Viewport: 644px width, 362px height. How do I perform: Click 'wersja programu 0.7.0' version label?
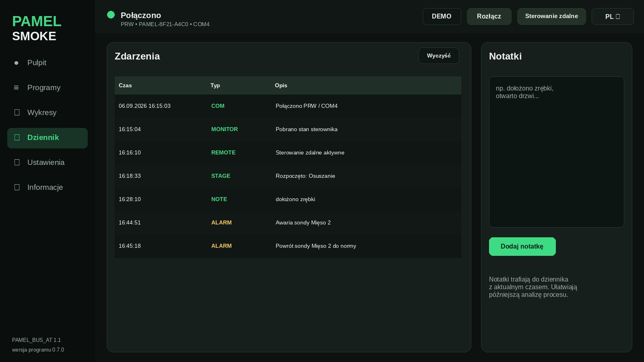[x=38, y=350]
